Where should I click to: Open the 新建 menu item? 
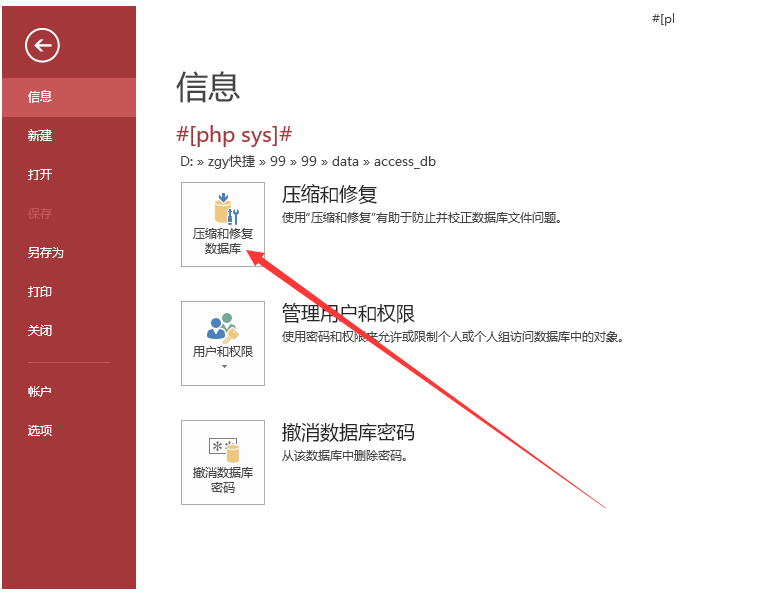40,136
